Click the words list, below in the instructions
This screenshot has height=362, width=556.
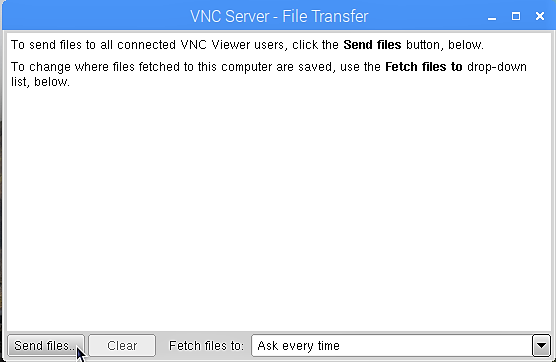tap(40, 82)
